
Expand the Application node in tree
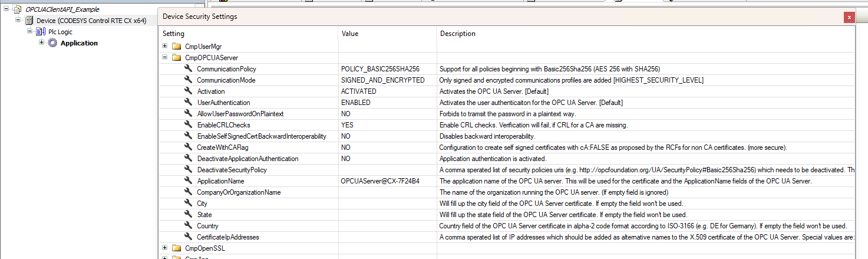(x=41, y=43)
